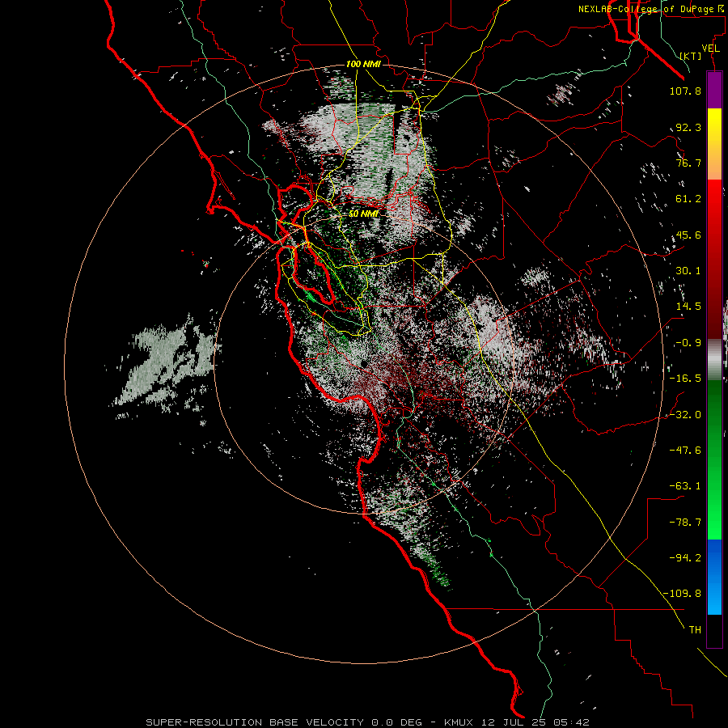This screenshot has width=728, height=728.
Task: Click the Super-Resolution Base Velocity caption
Action: (367, 722)
